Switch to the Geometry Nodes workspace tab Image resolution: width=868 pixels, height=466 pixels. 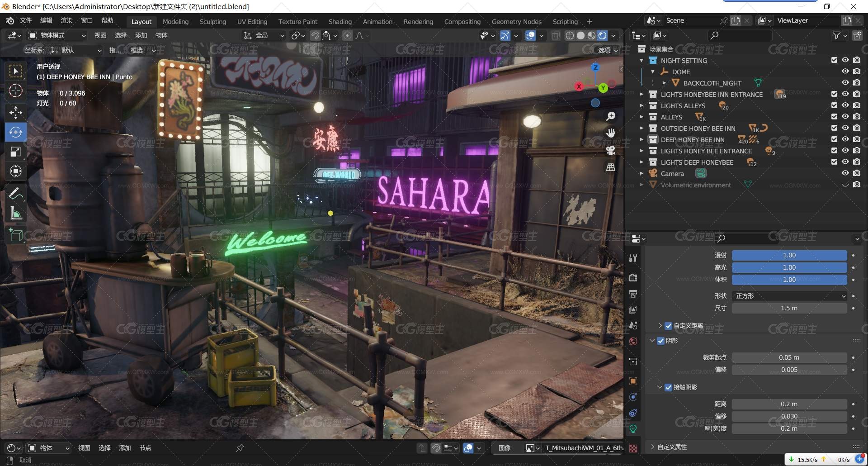516,22
